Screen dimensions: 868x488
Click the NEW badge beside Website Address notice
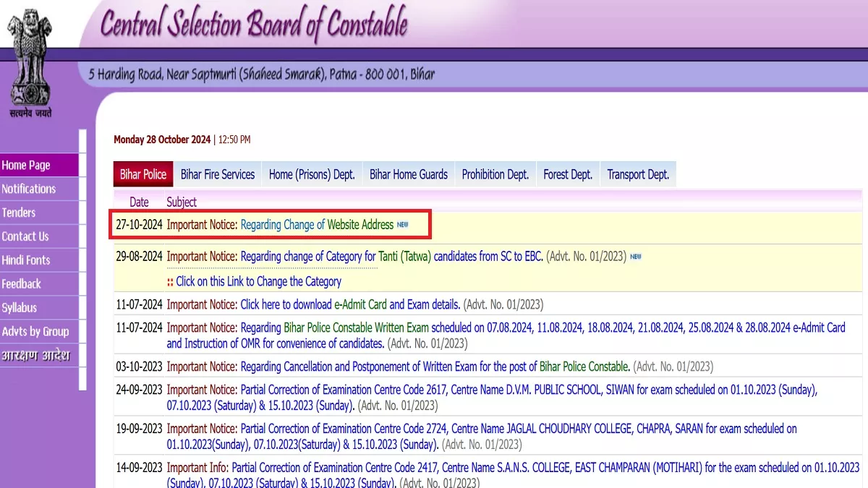tap(403, 225)
